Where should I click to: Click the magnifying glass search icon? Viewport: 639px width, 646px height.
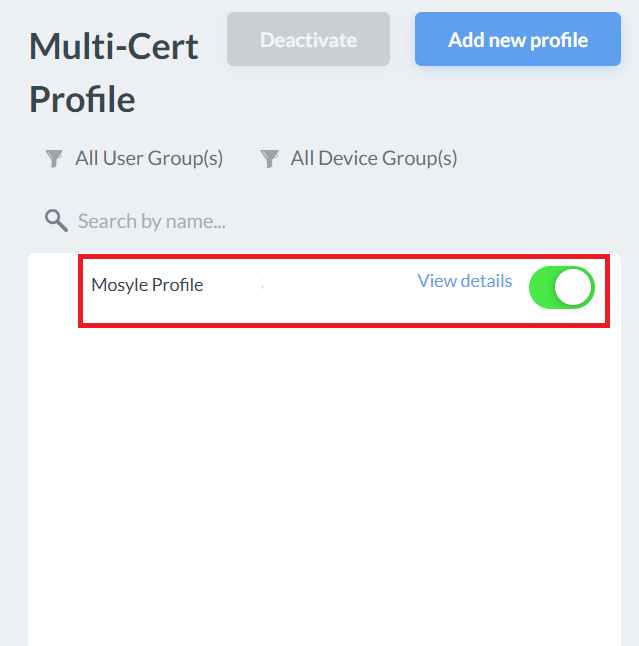tap(56, 221)
